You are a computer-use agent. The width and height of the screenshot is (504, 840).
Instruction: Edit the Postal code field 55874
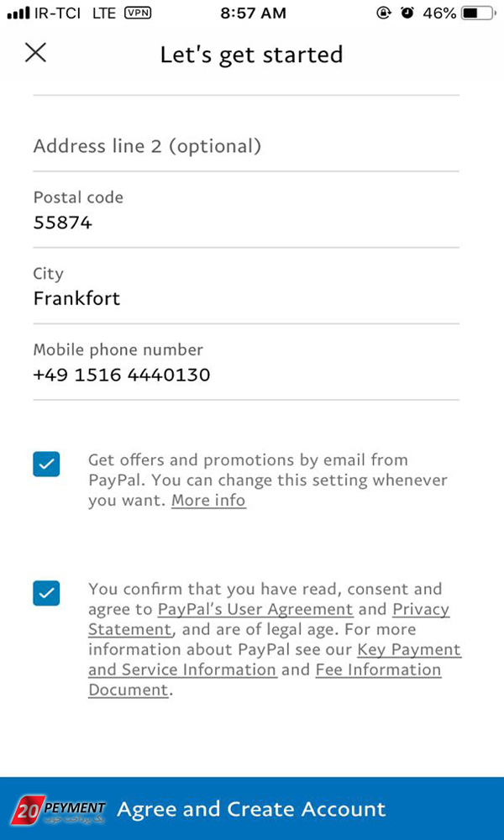(x=246, y=210)
